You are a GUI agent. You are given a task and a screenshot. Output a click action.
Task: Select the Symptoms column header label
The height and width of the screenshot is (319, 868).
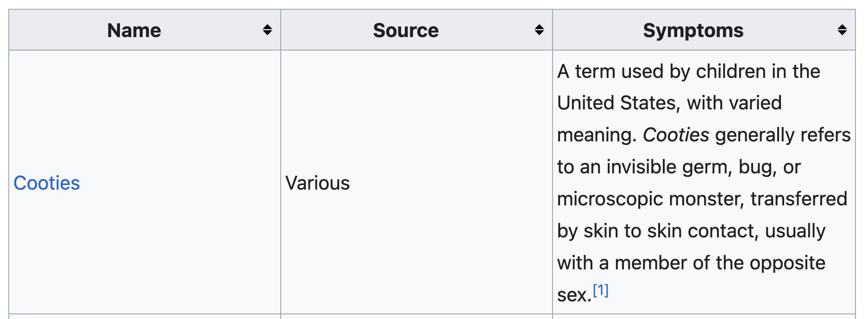[x=693, y=31]
